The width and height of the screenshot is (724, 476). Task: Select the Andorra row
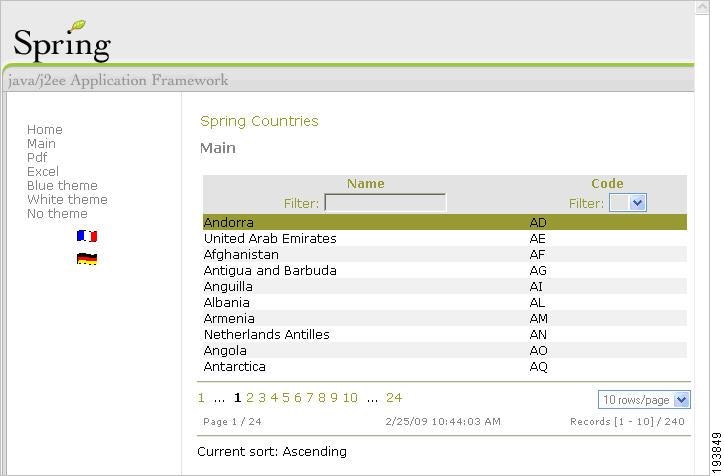pyautogui.click(x=445, y=223)
